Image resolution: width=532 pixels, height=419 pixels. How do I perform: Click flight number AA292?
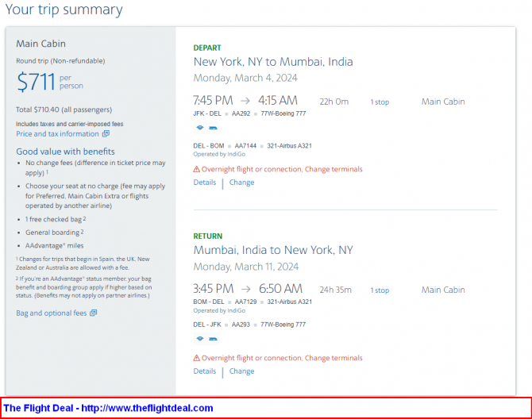pos(241,113)
